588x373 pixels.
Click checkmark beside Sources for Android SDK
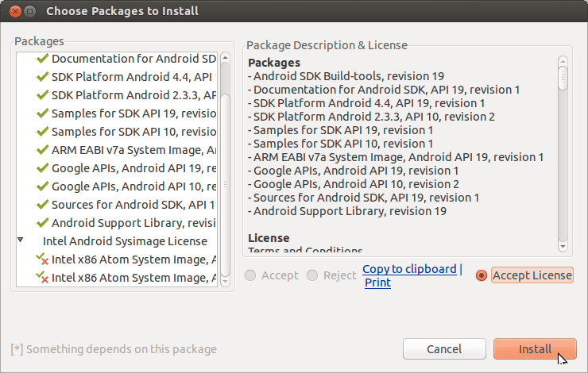click(x=42, y=205)
